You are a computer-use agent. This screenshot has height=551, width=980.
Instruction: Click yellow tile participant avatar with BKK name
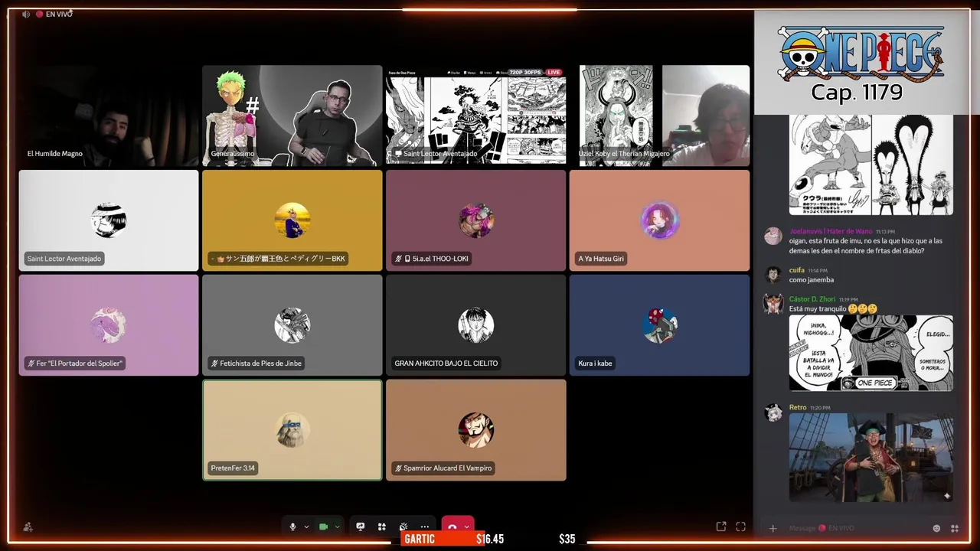click(x=292, y=220)
